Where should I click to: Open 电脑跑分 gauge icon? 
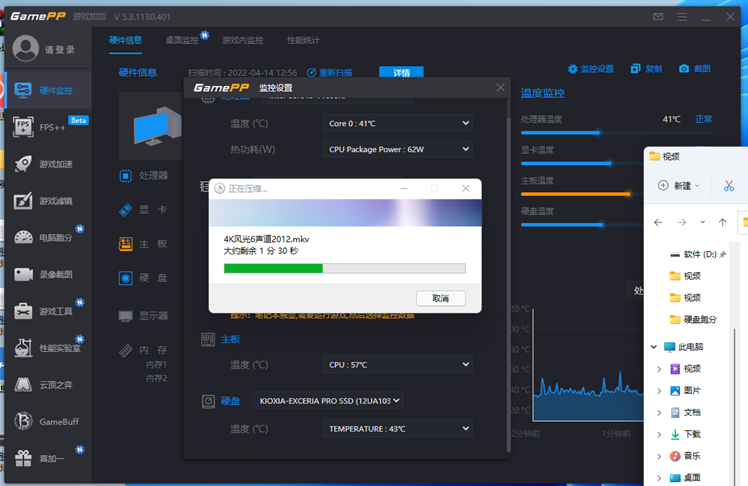coord(23,237)
